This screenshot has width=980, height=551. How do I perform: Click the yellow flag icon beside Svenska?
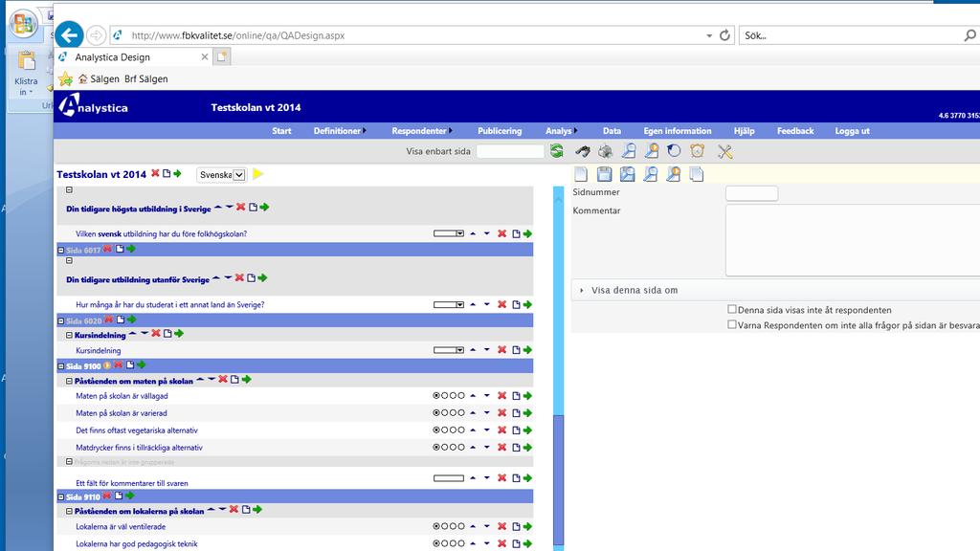257,174
